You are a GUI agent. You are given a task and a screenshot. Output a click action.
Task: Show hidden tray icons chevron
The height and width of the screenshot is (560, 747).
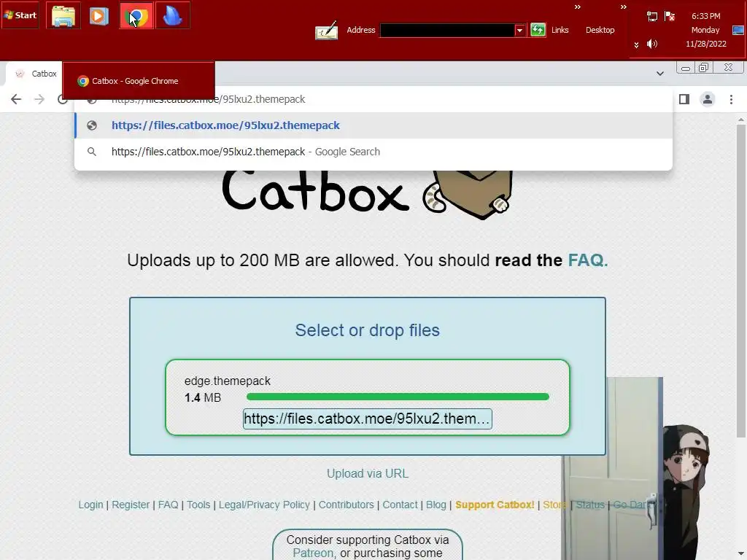tap(636, 44)
